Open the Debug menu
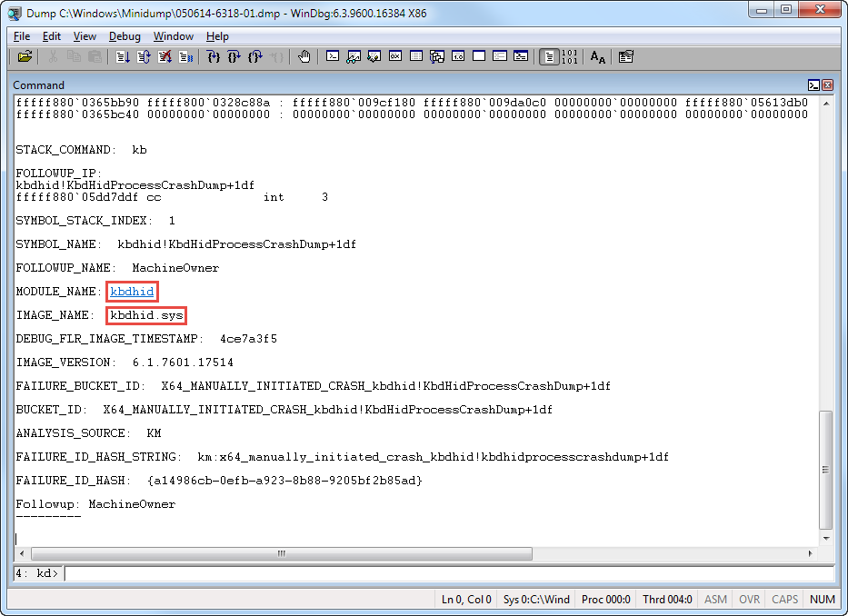Viewport: 848px width, 616px height. click(125, 36)
